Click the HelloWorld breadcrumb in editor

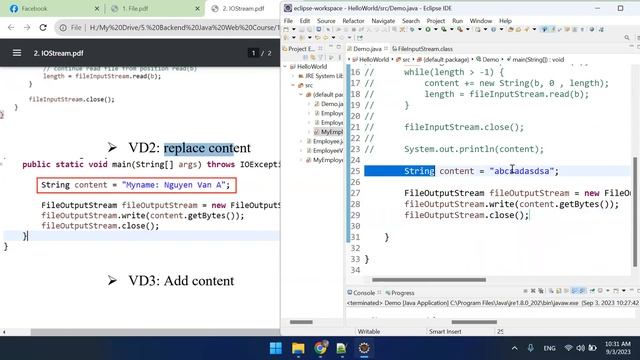[x=371, y=60]
